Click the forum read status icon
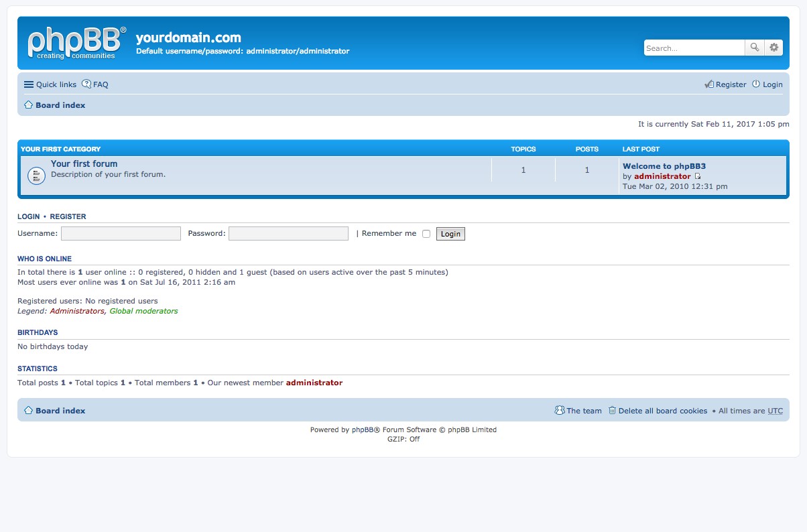Screen dimensions: 807x532 pyautogui.click(x=36, y=176)
